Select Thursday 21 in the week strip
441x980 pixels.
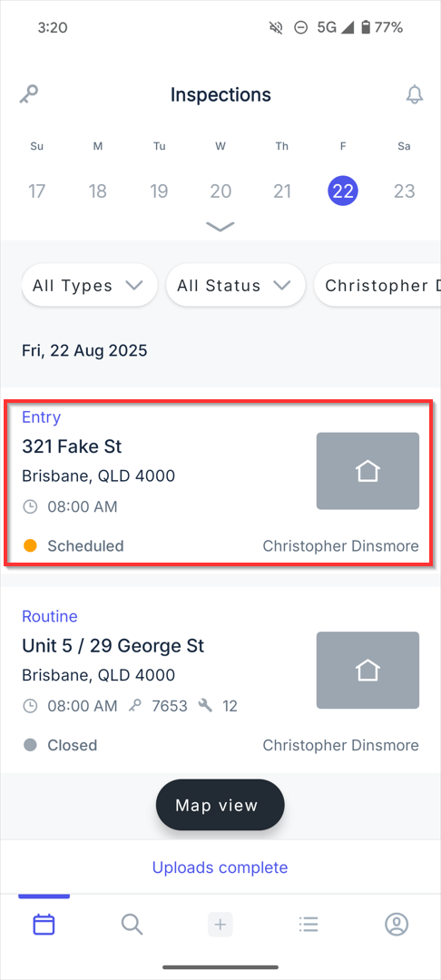coord(281,191)
